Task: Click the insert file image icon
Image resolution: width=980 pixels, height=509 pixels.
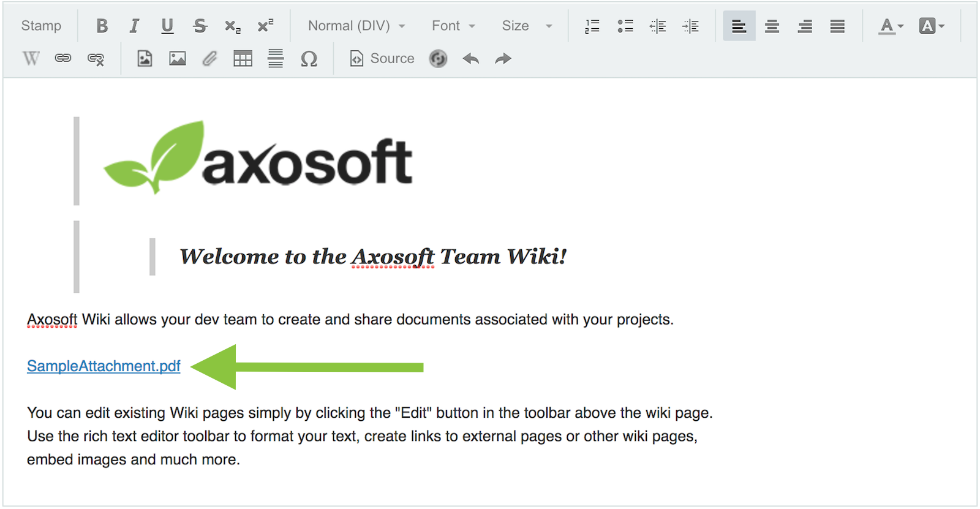Action: [x=145, y=58]
